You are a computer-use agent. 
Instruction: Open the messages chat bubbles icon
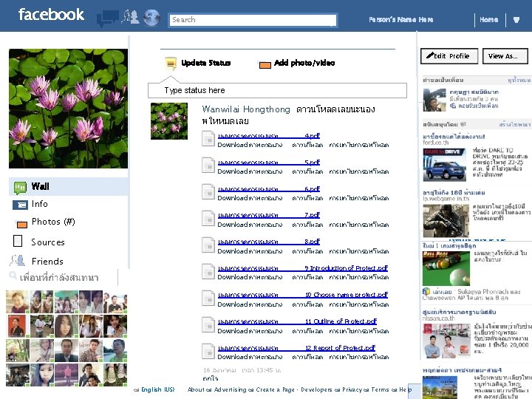[x=108, y=18]
